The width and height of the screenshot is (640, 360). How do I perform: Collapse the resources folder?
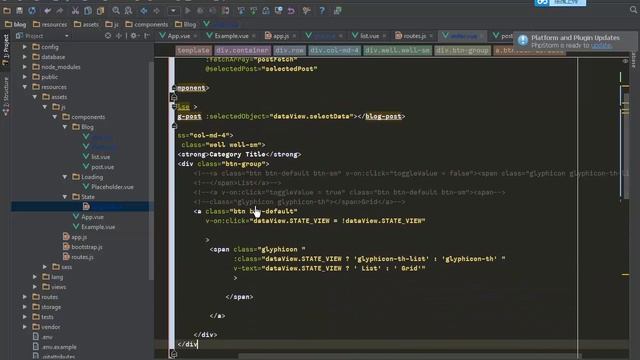pos(25,87)
